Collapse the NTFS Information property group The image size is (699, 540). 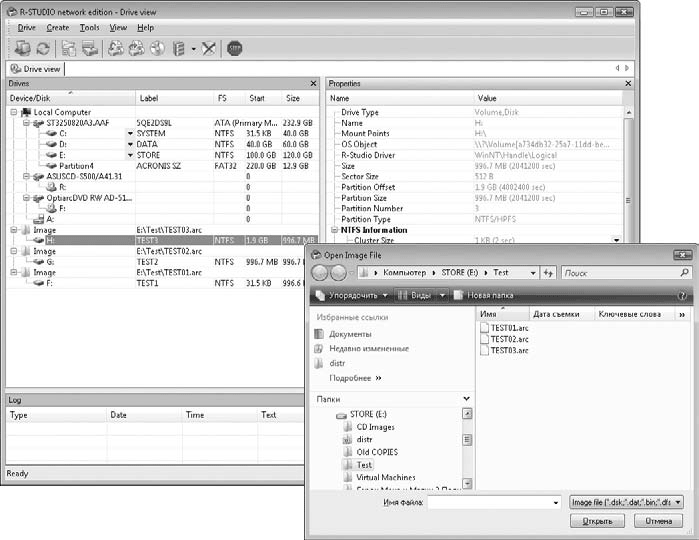click(x=334, y=230)
